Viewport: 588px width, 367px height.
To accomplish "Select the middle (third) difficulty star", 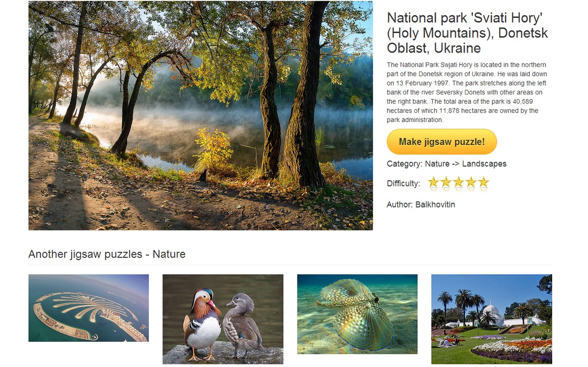I will (x=458, y=183).
